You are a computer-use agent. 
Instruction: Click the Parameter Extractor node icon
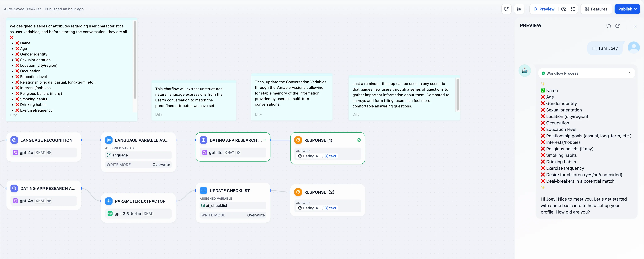pyautogui.click(x=109, y=201)
